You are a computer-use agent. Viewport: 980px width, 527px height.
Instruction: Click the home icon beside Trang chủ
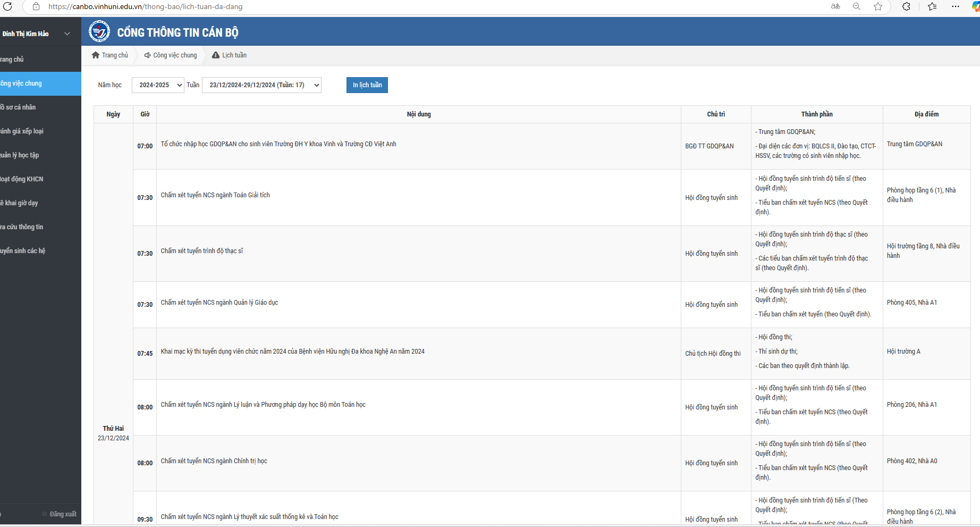coord(96,55)
